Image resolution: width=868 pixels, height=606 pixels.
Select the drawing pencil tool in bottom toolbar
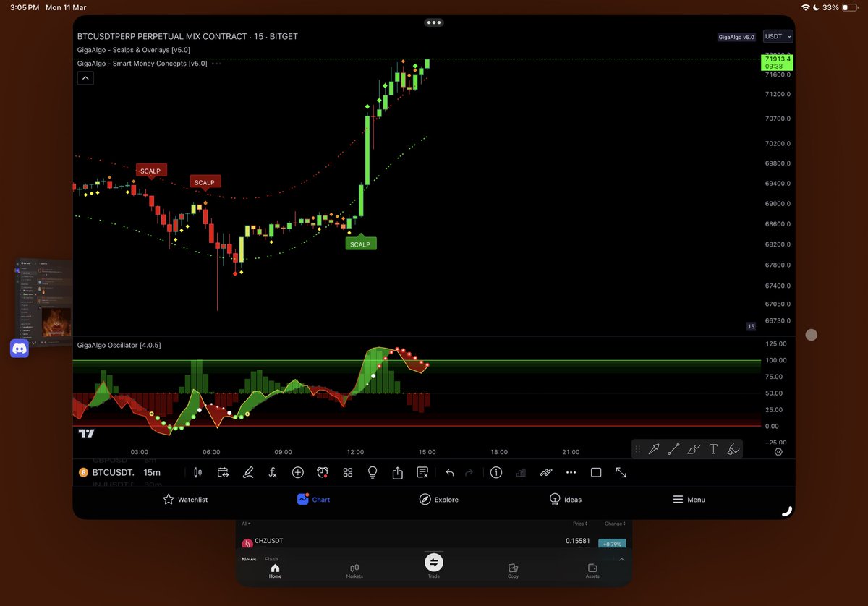pyautogui.click(x=248, y=472)
